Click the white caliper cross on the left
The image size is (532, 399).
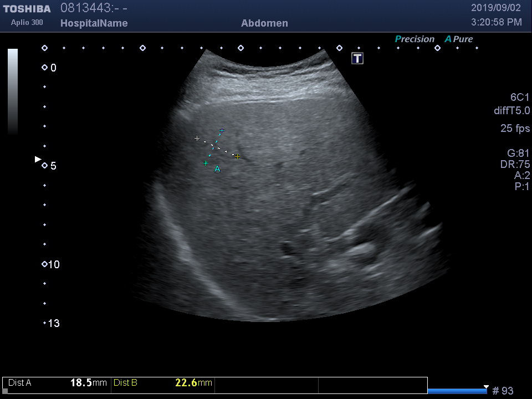197,138
